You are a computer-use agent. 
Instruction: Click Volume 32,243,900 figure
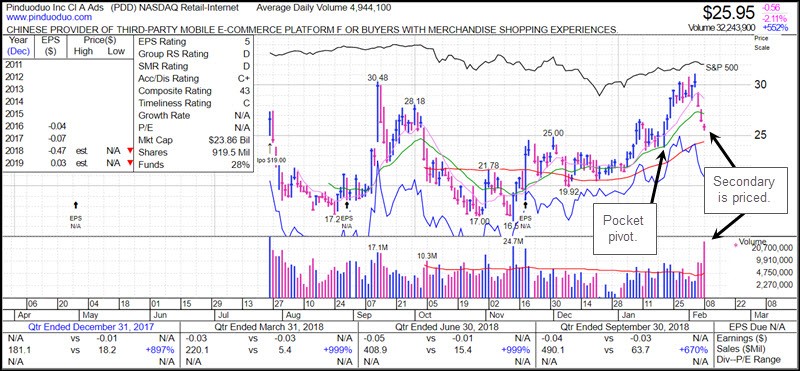pyautogui.click(x=721, y=28)
